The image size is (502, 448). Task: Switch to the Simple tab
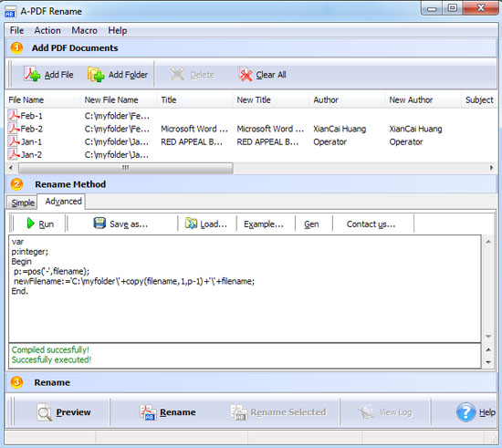point(23,203)
